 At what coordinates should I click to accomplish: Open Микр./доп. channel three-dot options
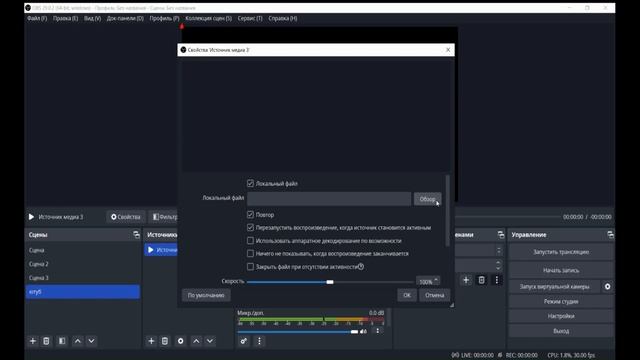pyautogui.click(x=378, y=331)
